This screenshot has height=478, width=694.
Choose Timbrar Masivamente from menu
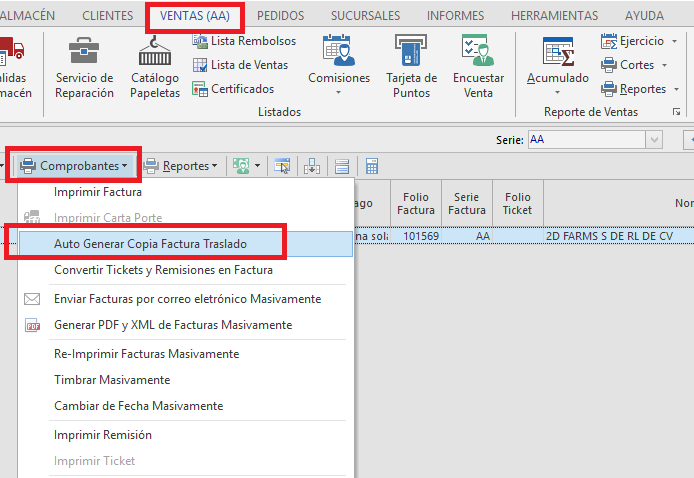click(112, 380)
